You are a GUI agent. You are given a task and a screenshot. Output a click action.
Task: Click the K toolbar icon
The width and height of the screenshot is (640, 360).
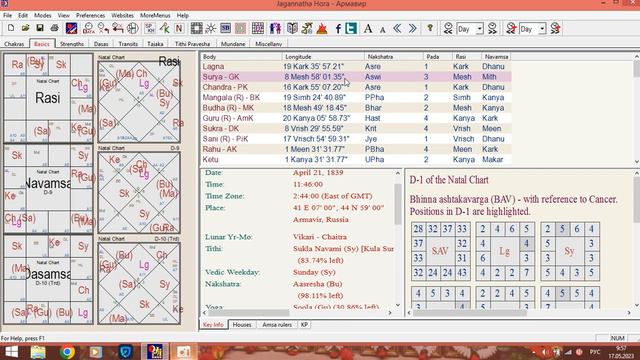pyautogui.click(x=164, y=28)
